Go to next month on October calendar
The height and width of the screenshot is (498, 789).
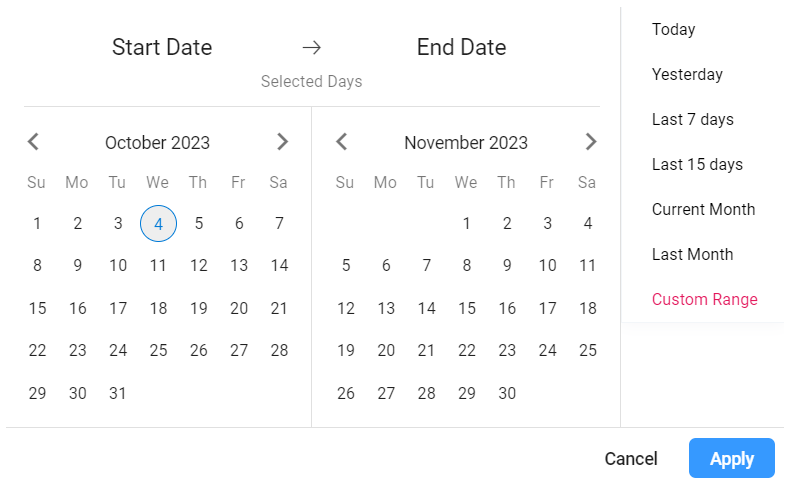point(282,142)
